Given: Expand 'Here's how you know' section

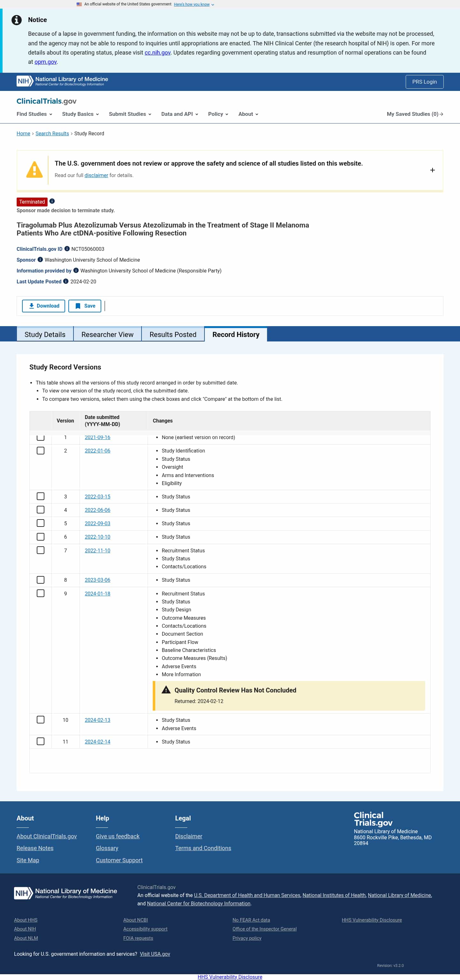Looking at the screenshot, I should pos(194,4).
